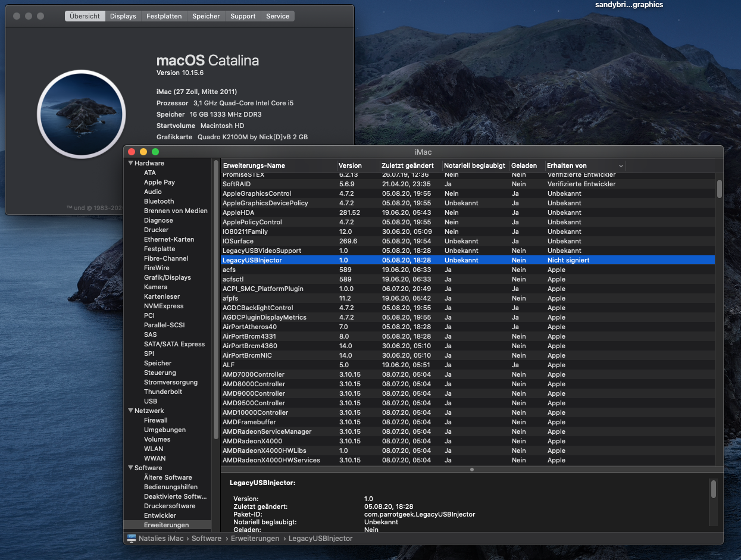Switch to the Service tab
Viewport: 741px width, 560px height.
[277, 16]
